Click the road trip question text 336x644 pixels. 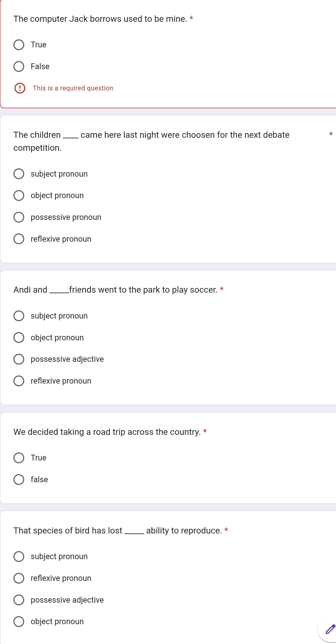107,432
